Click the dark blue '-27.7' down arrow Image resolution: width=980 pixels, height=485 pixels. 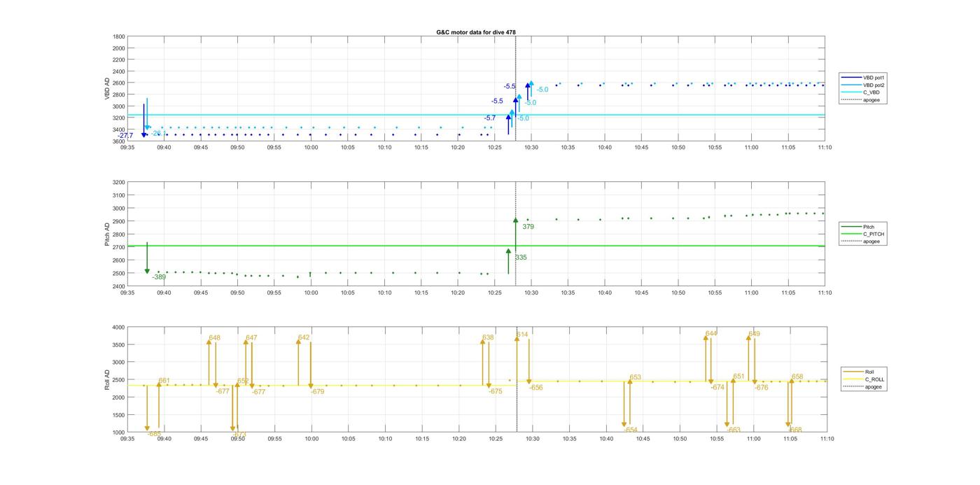143,120
